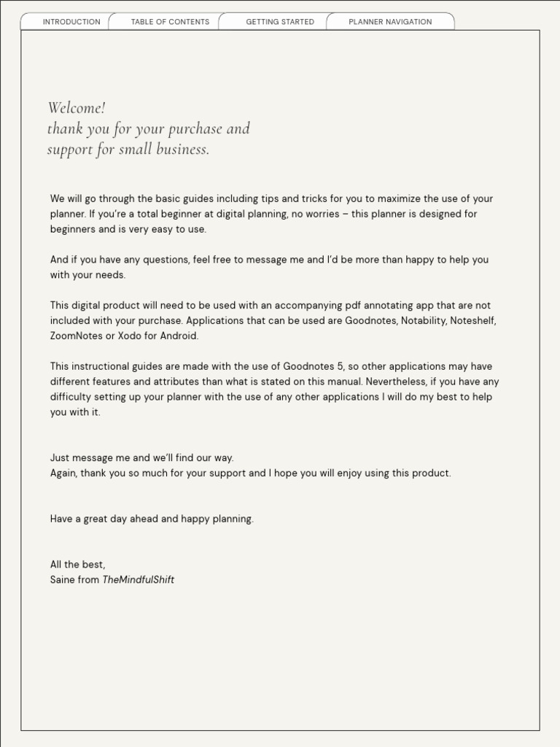This screenshot has width=560, height=747.
Task: Click the 'Welcome!' heading
Action: (76, 108)
